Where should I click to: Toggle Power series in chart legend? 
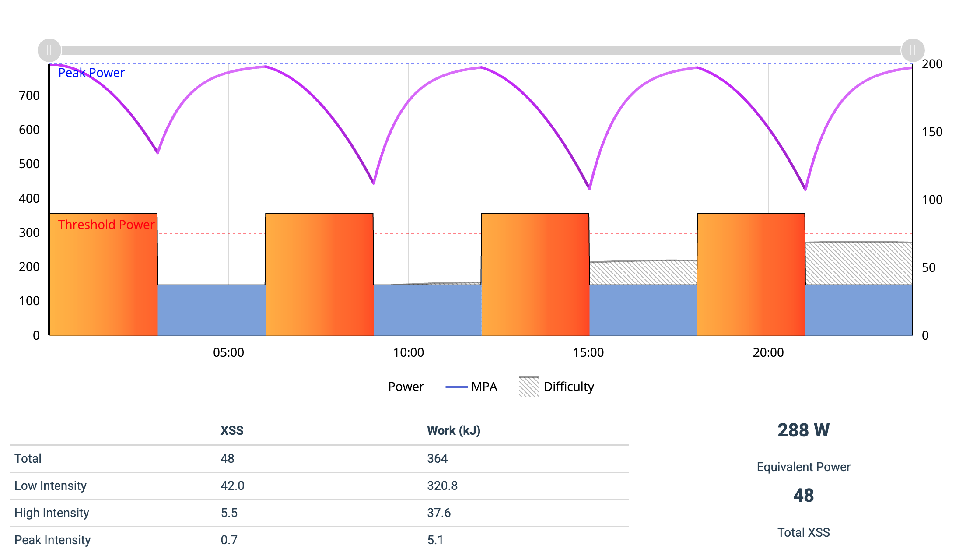pyautogui.click(x=406, y=387)
